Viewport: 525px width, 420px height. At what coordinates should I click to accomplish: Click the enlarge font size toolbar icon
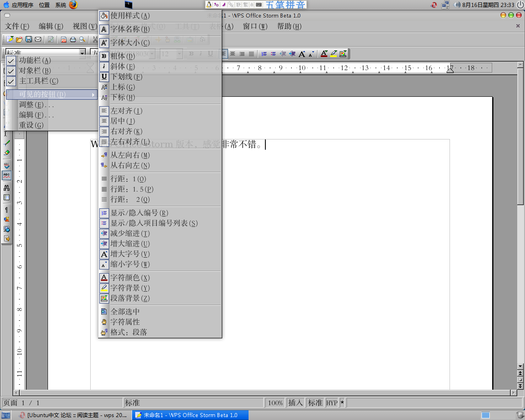coord(302,54)
